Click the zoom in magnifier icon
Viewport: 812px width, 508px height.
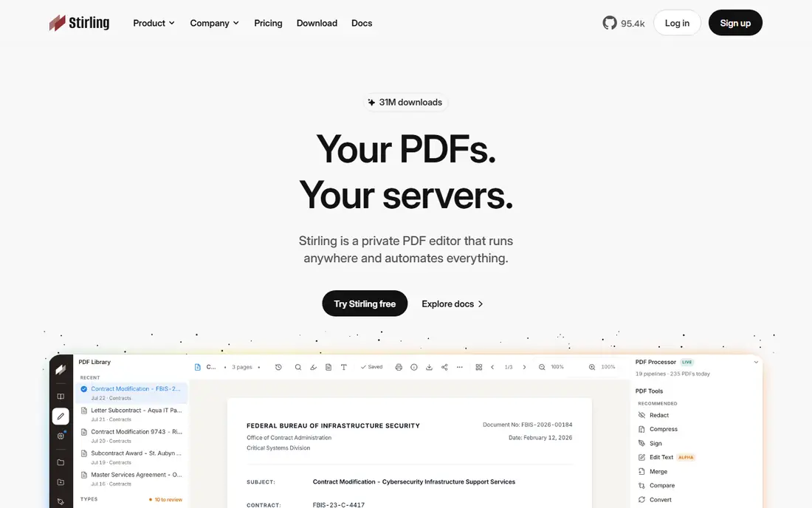coord(592,367)
